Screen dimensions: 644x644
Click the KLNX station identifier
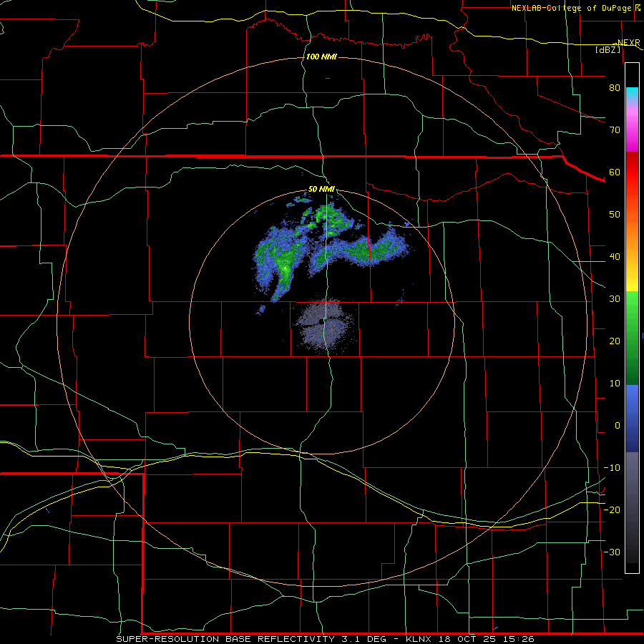point(420,639)
